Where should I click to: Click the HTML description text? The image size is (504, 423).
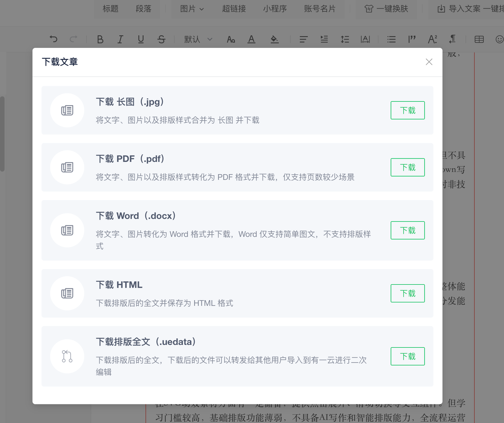[x=165, y=303]
